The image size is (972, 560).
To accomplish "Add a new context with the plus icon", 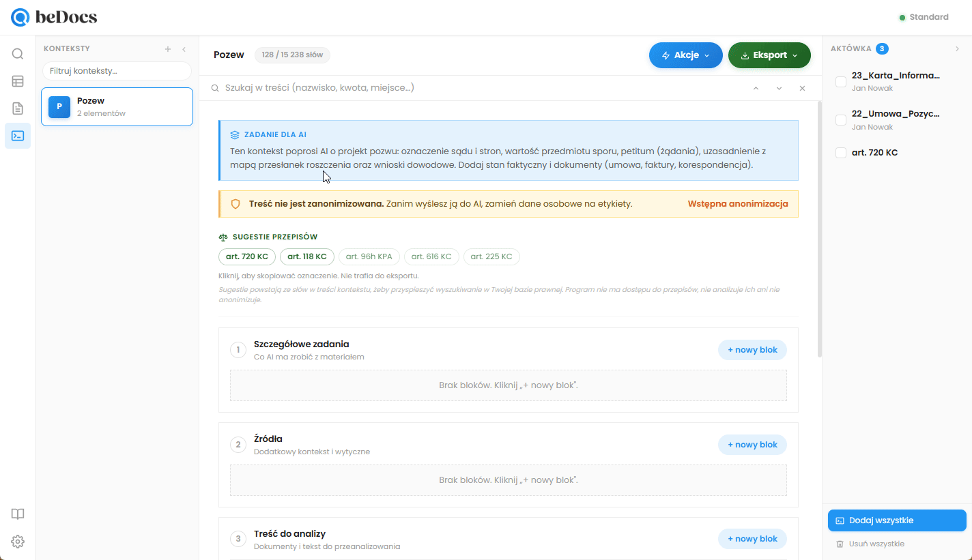I will point(168,49).
